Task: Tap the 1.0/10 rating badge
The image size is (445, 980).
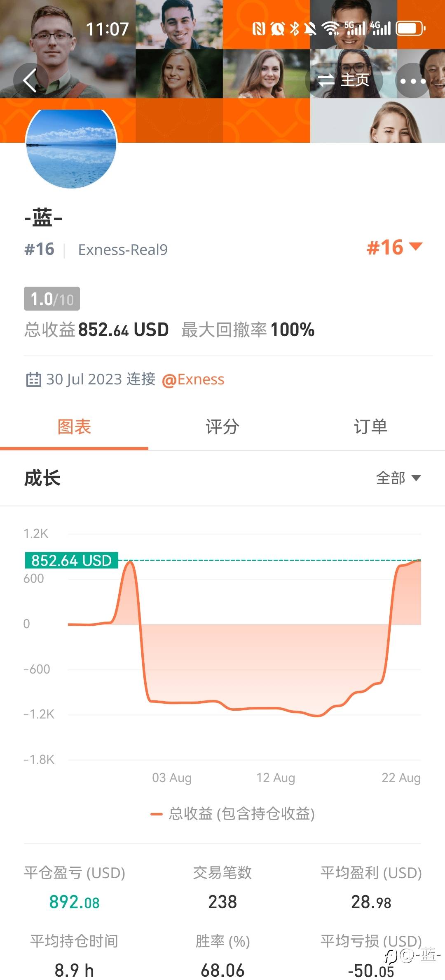Action: 52,299
